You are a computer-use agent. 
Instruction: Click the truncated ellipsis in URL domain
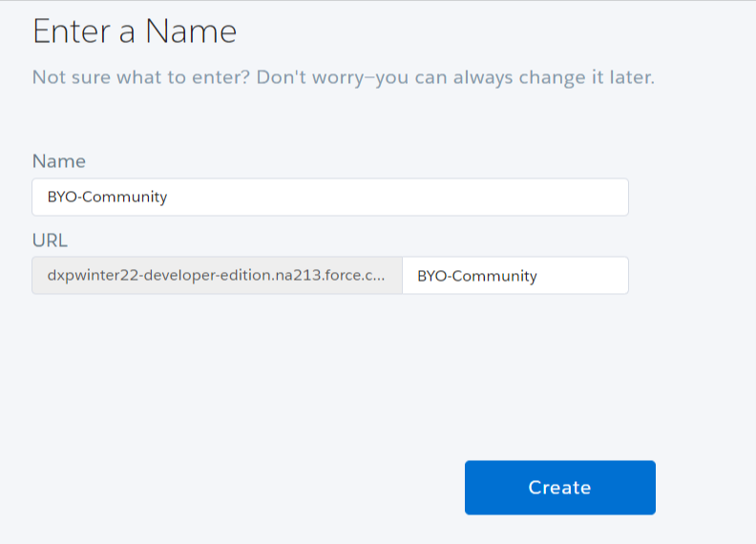(380, 276)
